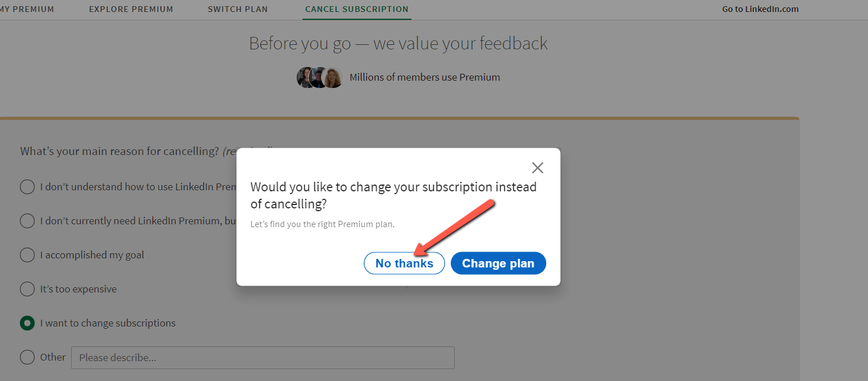
Task: Click "I want to change subscriptions" radio
Action: 27,323
